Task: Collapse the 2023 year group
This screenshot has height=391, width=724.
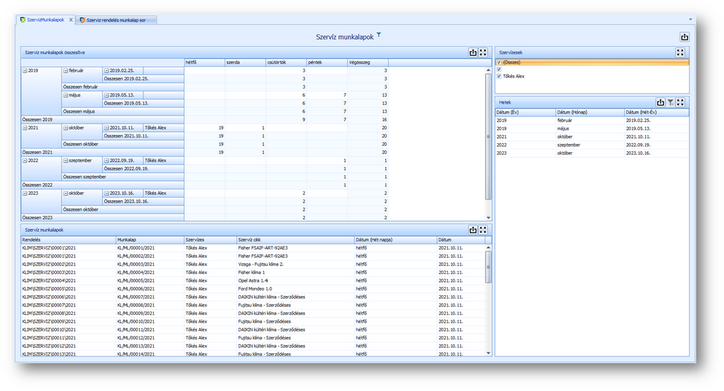Action: [x=25, y=193]
